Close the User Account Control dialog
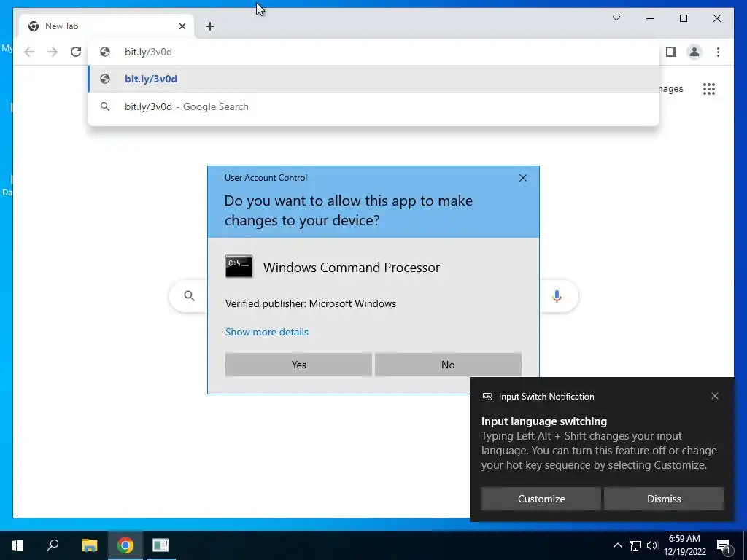The height and width of the screenshot is (560, 747). pos(522,178)
